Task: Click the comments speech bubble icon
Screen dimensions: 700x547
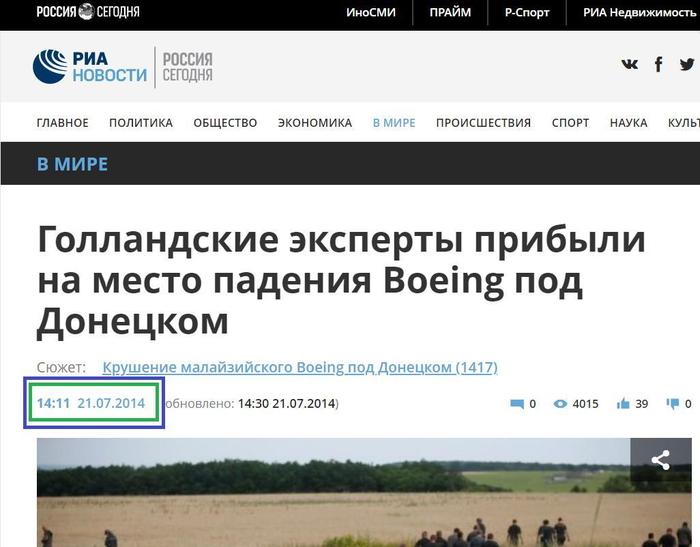Action: point(517,404)
